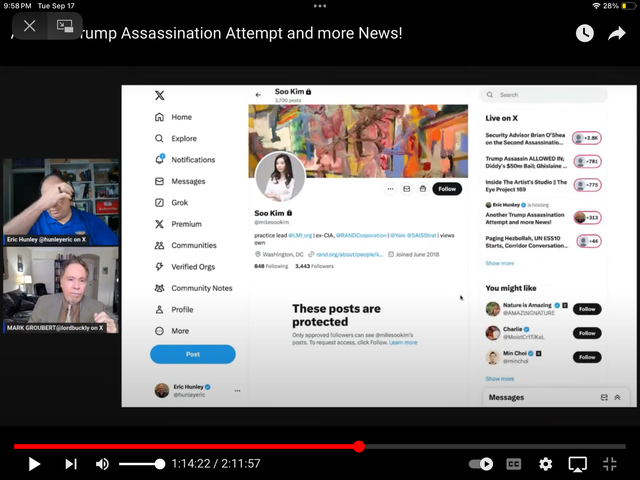
Task: Open the Watch Later clock icon
Action: tap(584, 33)
